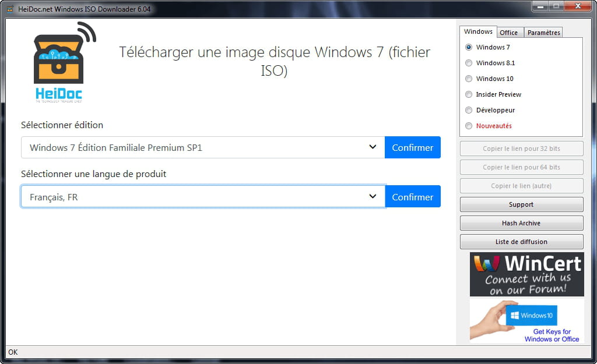Click the Télécharger une image disque heading
The height and width of the screenshot is (364, 597).
(275, 61)
